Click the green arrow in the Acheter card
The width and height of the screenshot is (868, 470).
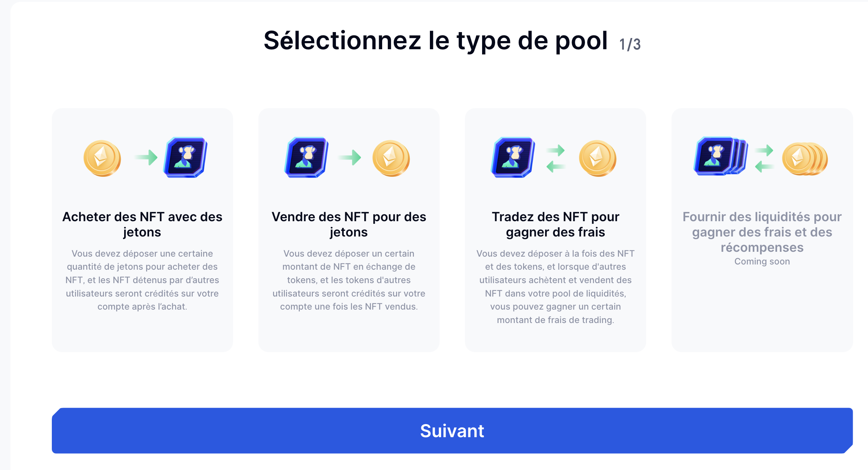tap(147, 157)
